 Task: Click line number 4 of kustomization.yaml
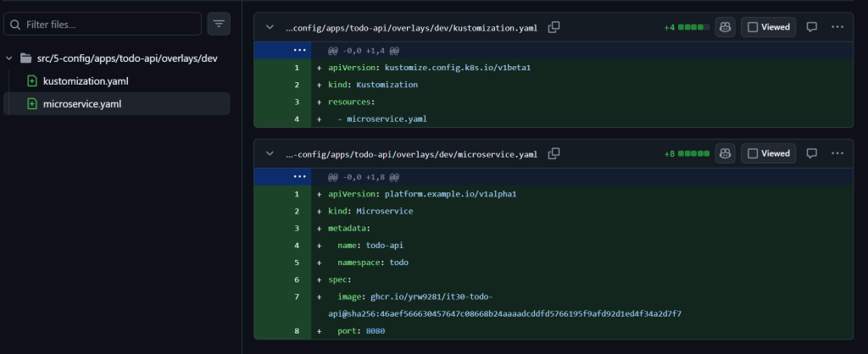click(297, 119)
